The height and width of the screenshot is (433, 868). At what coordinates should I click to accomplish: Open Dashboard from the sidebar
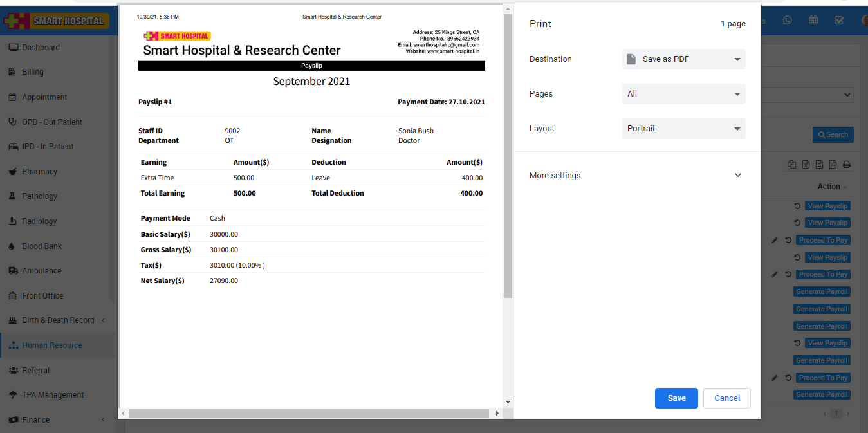41,48
